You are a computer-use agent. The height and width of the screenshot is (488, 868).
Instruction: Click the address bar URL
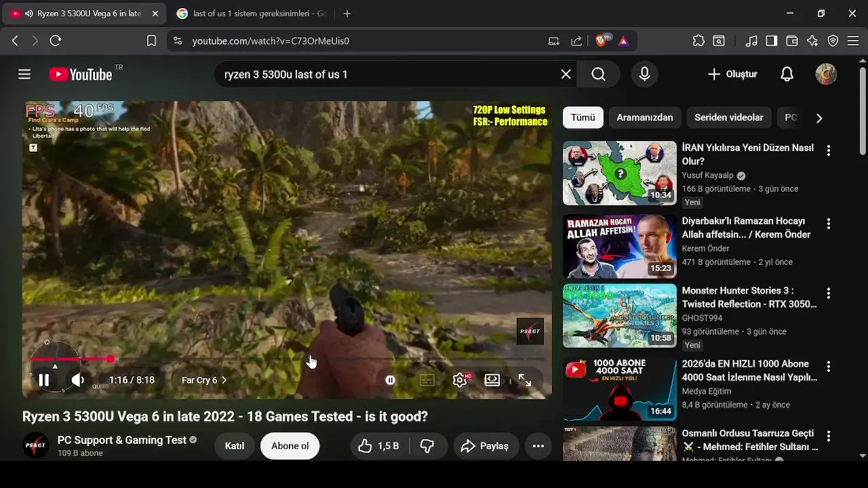[x=271, y=41]
